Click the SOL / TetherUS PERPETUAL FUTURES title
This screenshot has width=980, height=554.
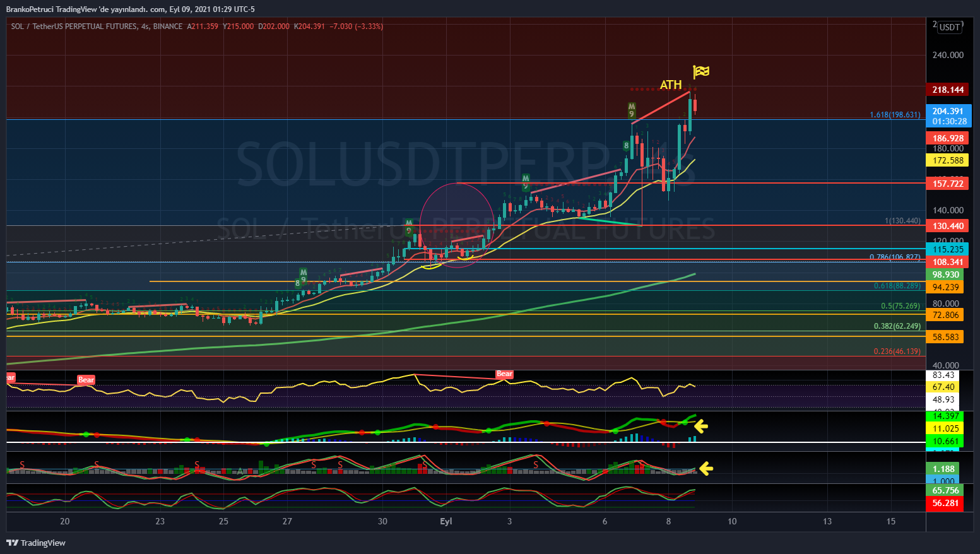74,27
